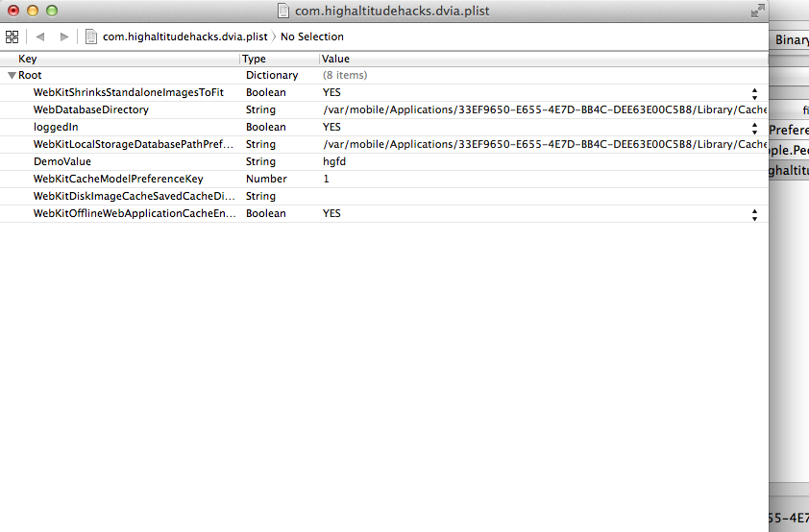Image resolution: width=809 pixels, height=532 pixels.
Task: Select the WebKitCacheModelPreferenceKey row
Action: 117,179
